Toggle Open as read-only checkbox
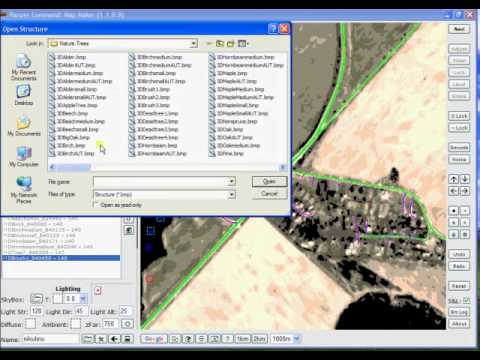The width and height of the screenshot is (480, 360). (97, 205)
